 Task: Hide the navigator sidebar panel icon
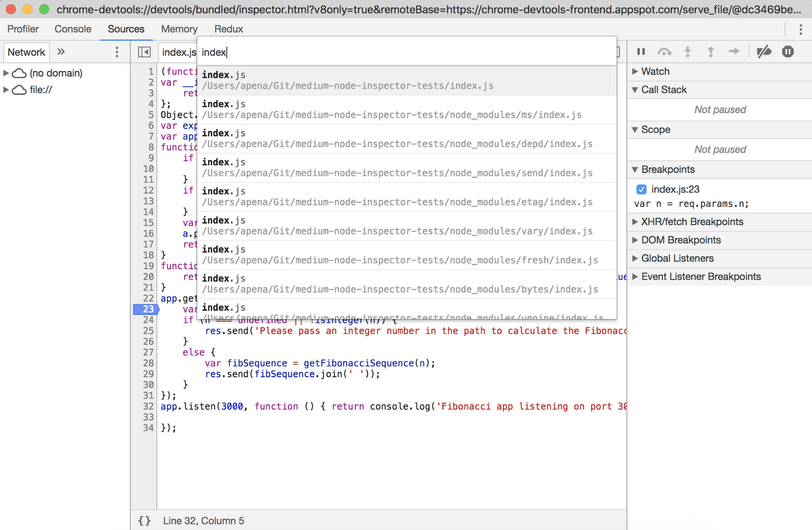point(144,52)
